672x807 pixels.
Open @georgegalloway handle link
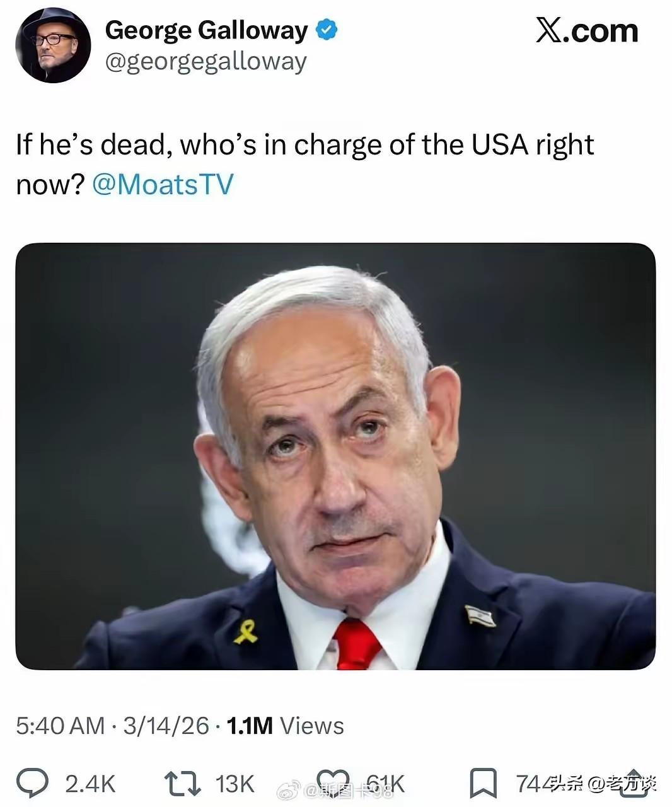206,61
